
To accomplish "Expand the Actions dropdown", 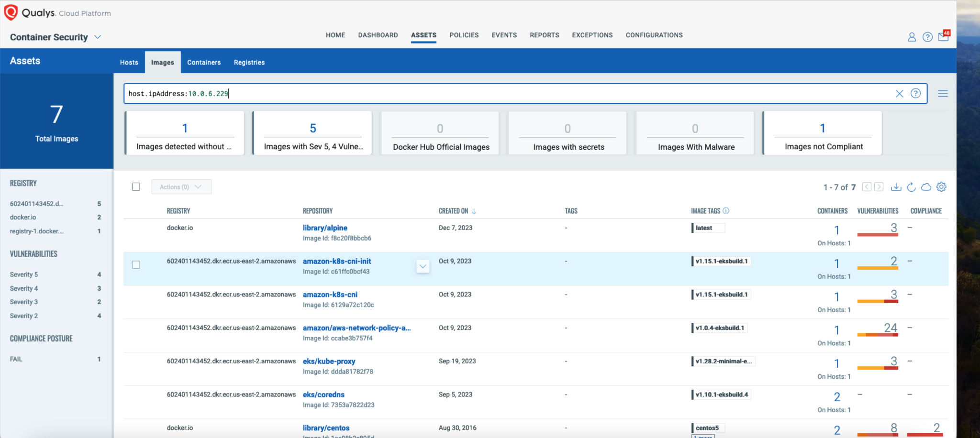I will click(x=181, y=186).
